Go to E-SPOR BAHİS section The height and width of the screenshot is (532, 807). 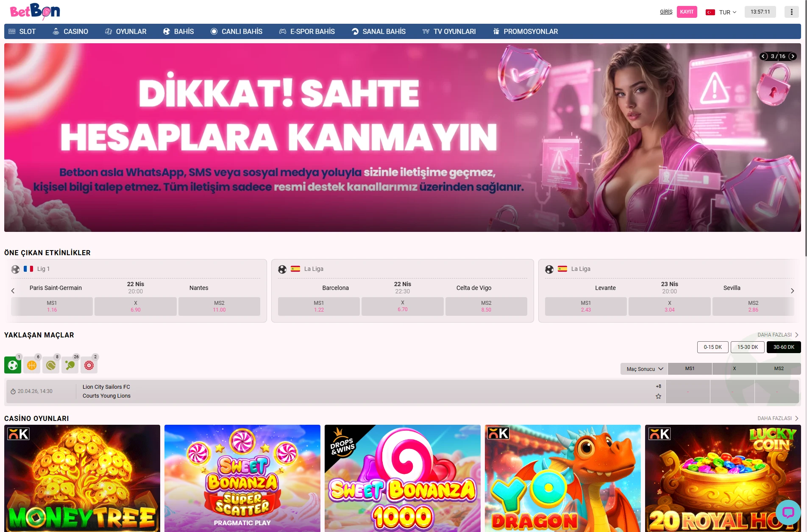coord(307,31)
